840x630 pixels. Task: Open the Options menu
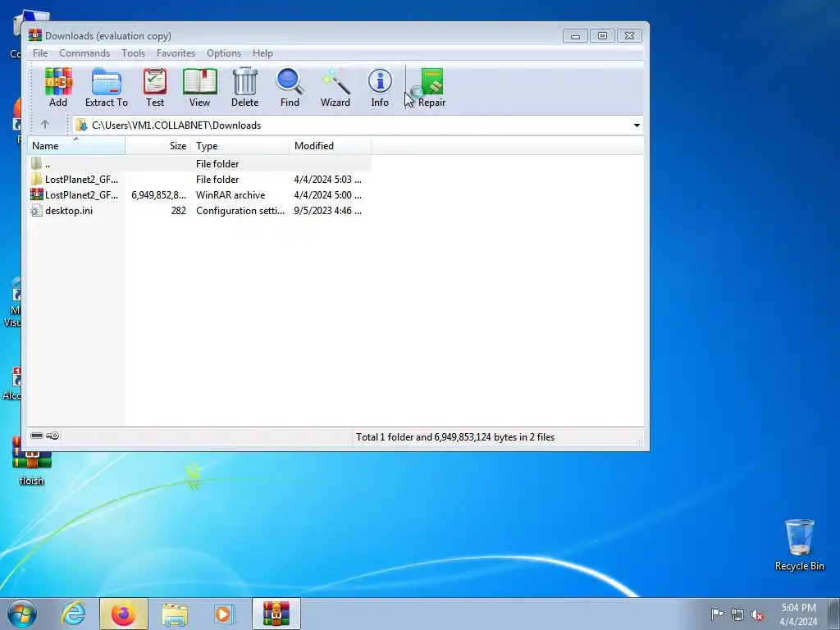coord(224,53)
